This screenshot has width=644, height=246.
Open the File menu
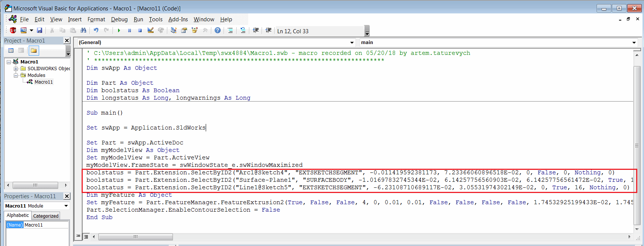24,19
